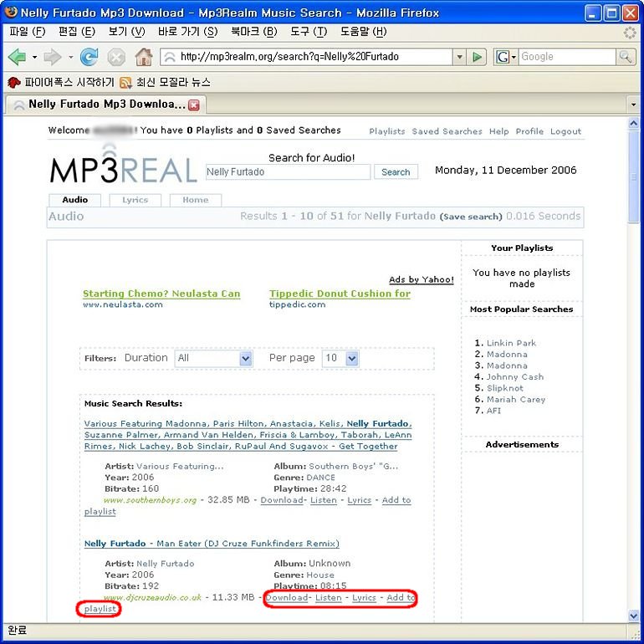
Task: Download the 11.33 MB Man Eater remix
Action: [x=287, y=598]
